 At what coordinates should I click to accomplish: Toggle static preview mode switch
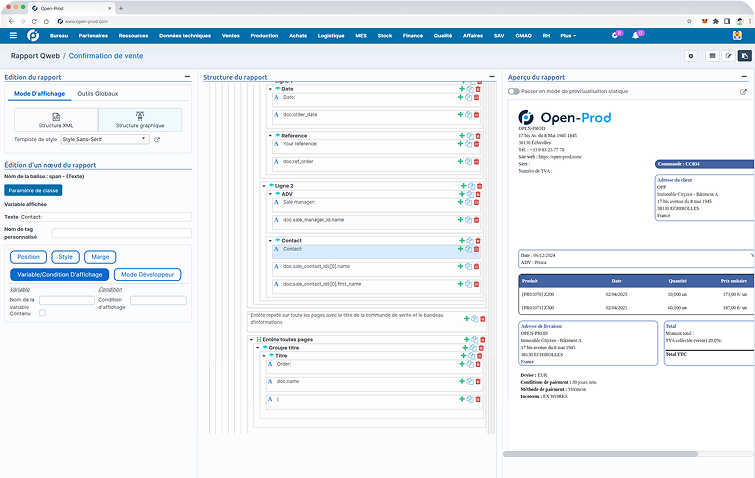pos(514,91)
